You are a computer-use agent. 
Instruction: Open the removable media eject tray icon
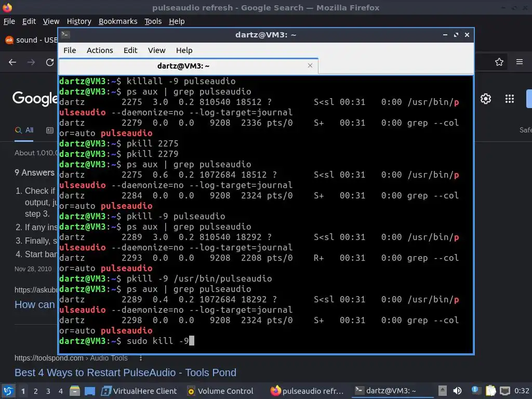(x=442, y=391)
